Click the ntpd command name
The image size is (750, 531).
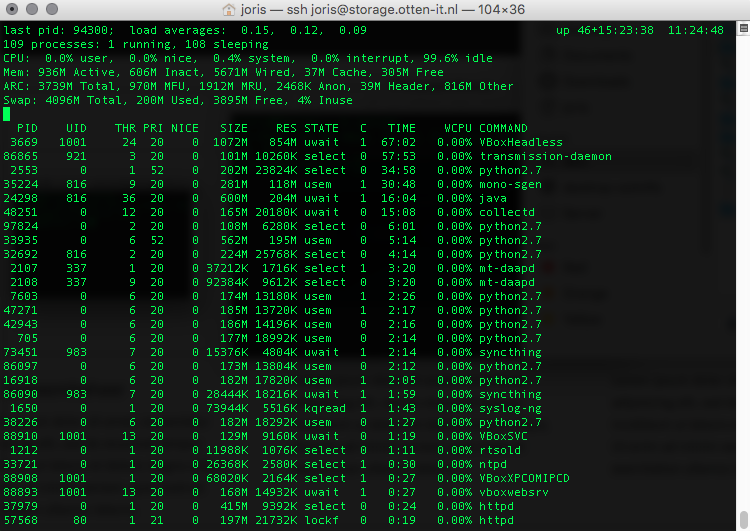click(x=493, y=464)
